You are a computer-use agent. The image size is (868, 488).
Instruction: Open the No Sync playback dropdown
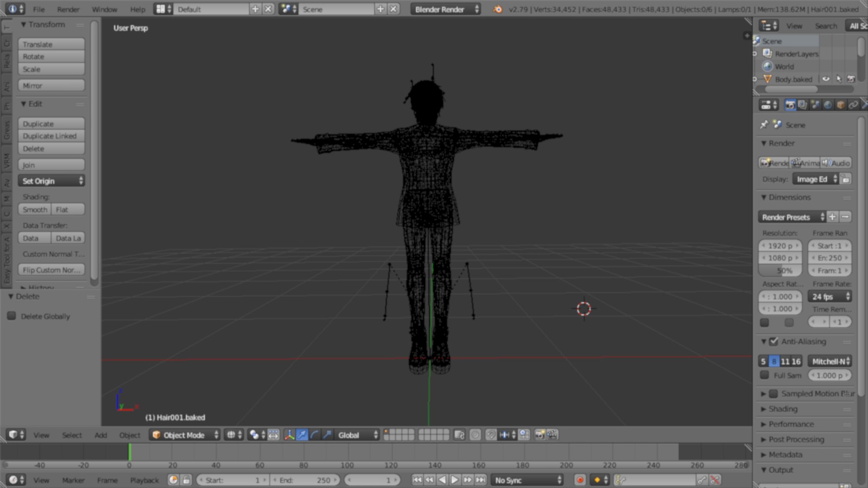point(527,480)
